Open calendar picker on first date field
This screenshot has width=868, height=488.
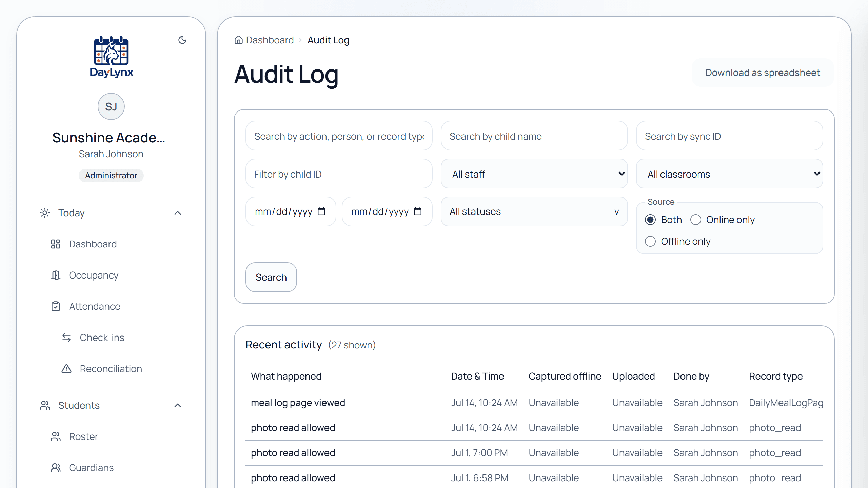(x=321, y=211)
